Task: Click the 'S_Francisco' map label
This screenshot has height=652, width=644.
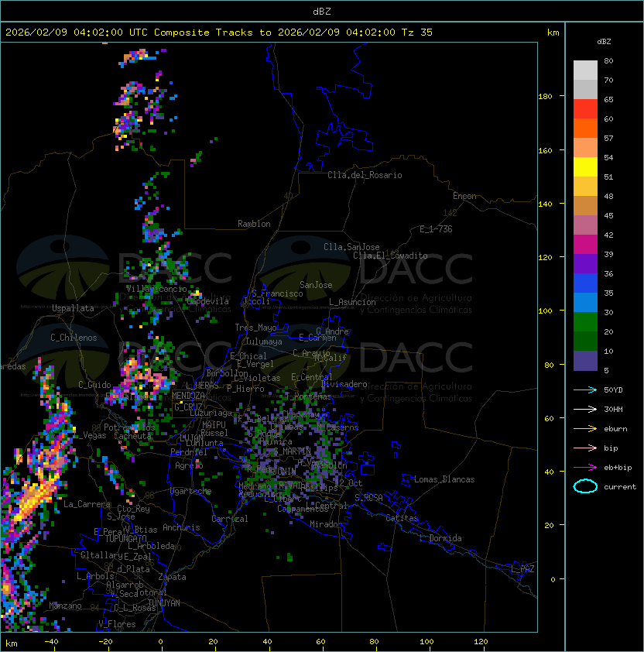Action: coord(277,293)
